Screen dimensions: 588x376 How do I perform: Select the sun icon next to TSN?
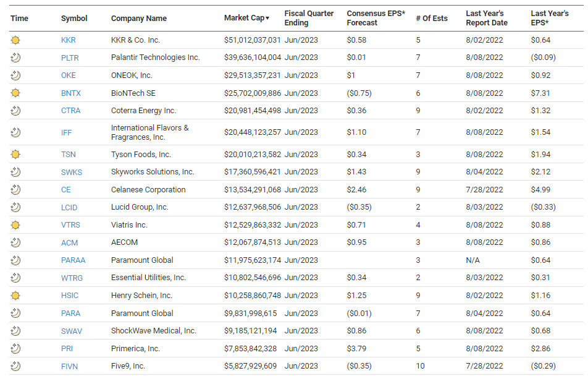pos(15,154)
